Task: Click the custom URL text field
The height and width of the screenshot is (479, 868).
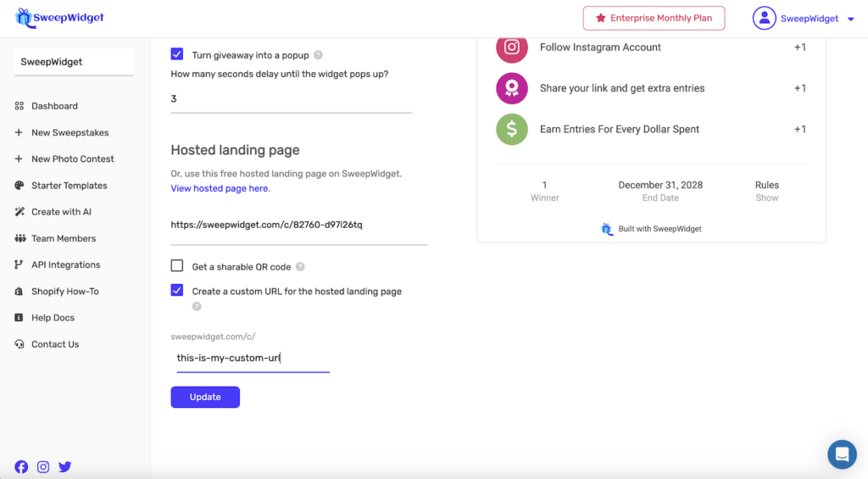Action: pyautogui.click(x=250, y=358)
